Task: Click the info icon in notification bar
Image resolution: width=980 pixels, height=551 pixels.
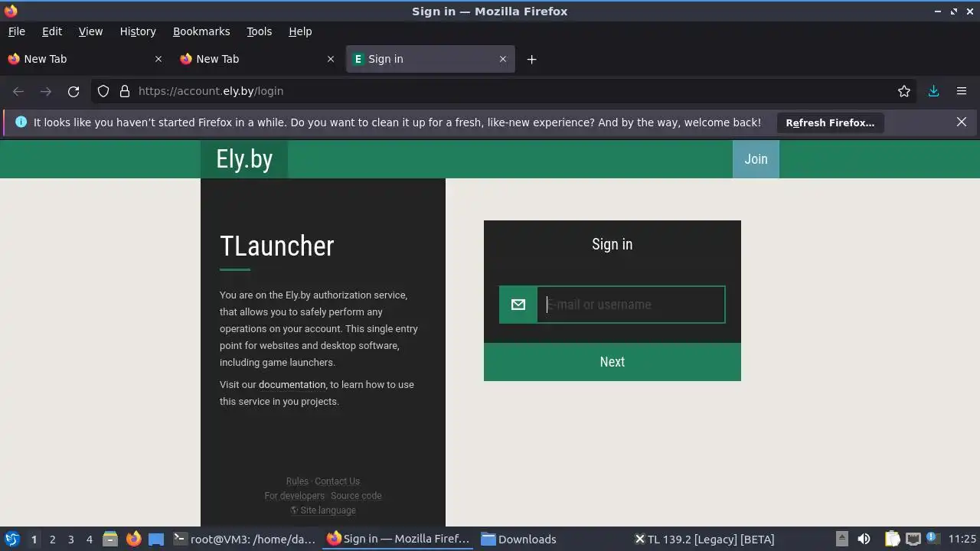Action: tap(21, 122)
